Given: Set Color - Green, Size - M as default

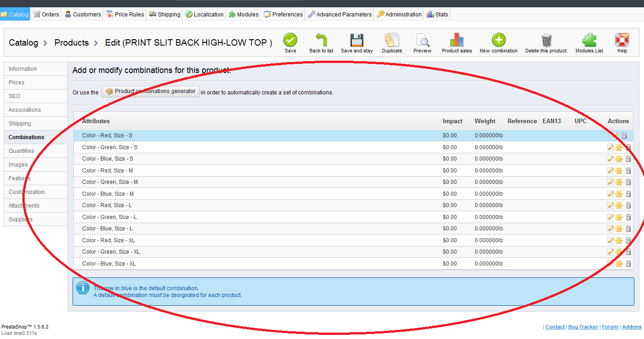Looking at the screenshot, I should 619,182.
